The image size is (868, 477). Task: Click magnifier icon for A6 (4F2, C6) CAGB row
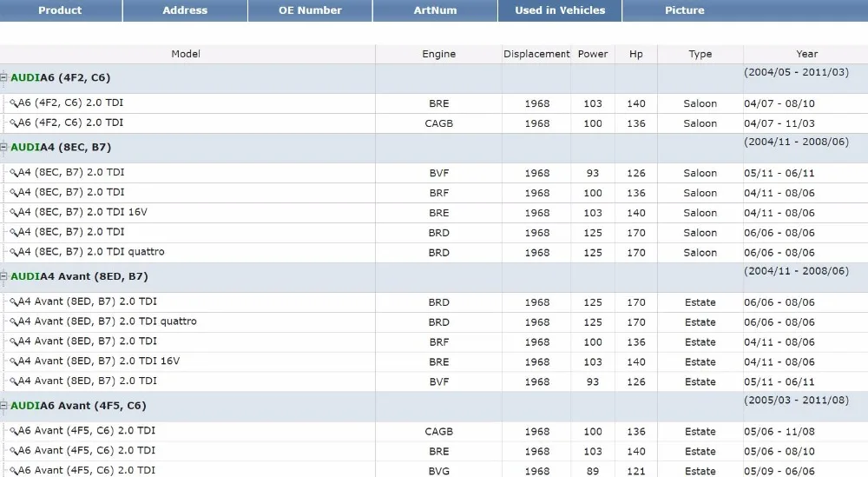coord(14,123)
